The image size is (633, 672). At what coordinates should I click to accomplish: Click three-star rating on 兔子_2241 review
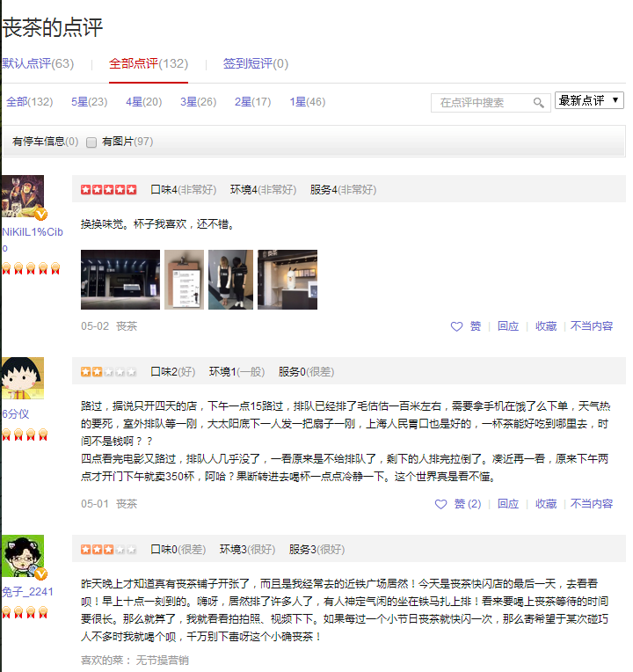tap(108, 549)
